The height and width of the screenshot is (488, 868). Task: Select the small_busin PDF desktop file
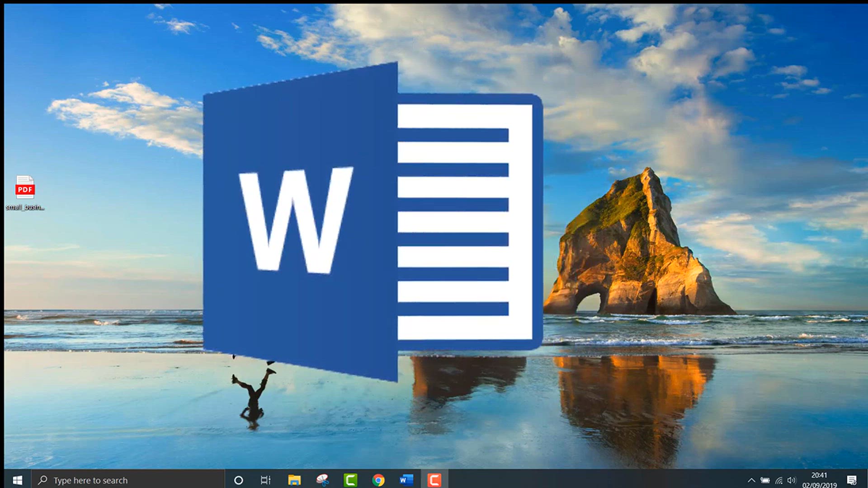click(25, 193)
